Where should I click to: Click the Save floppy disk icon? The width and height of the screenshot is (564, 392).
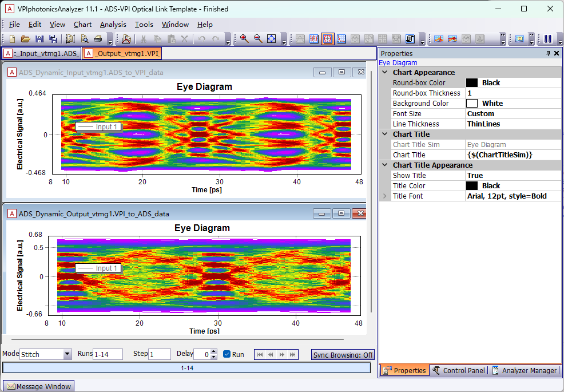(x=39, y=39)
